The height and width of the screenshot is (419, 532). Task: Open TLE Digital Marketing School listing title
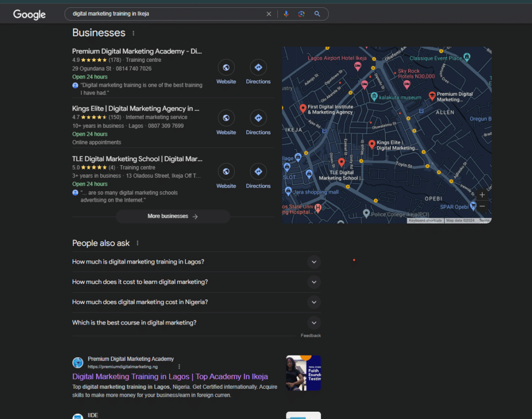pyautogui.click(x=137, y=159)
